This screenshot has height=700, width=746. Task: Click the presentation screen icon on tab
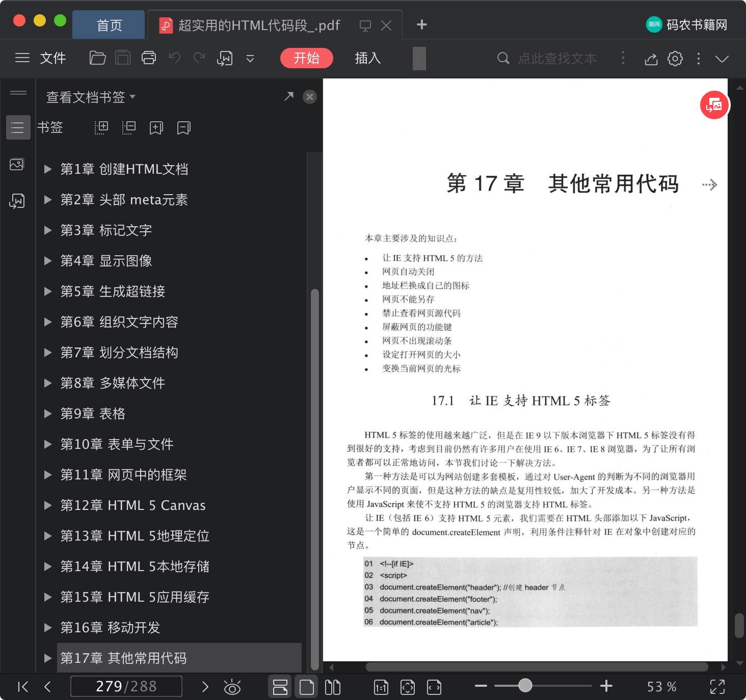[x=365, y=25]
